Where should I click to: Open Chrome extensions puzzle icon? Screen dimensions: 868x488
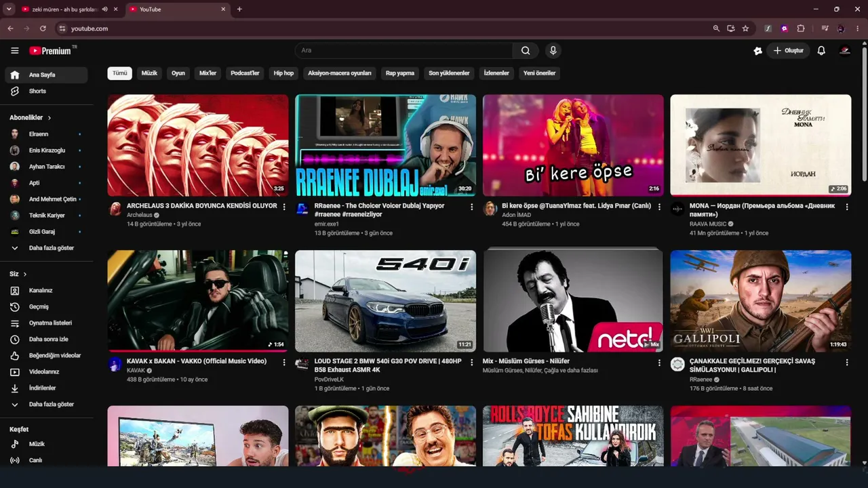(x=801, y=28)
